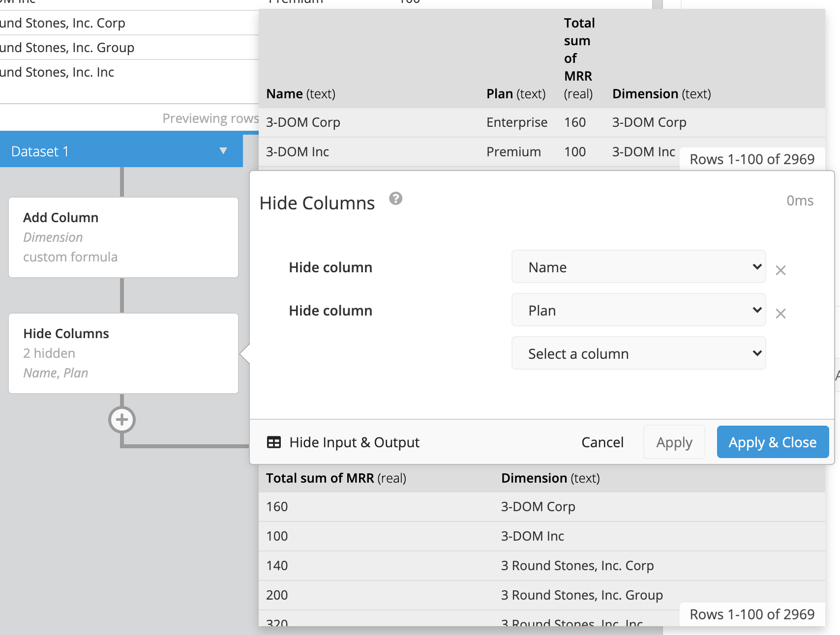The width and height of the screenshot is (840, 635).
Task: Click the Apply button
Action: (x=674, y=442)
